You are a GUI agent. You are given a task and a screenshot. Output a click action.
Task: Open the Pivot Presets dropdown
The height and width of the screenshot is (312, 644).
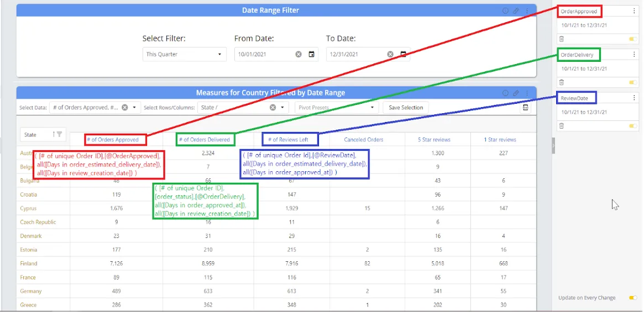click(337, 108)
